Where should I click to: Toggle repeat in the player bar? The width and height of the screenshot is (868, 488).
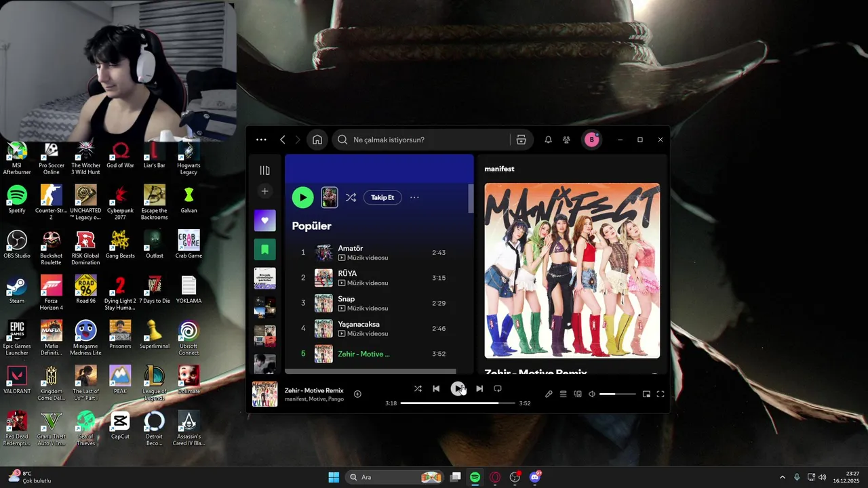(498, 388)
